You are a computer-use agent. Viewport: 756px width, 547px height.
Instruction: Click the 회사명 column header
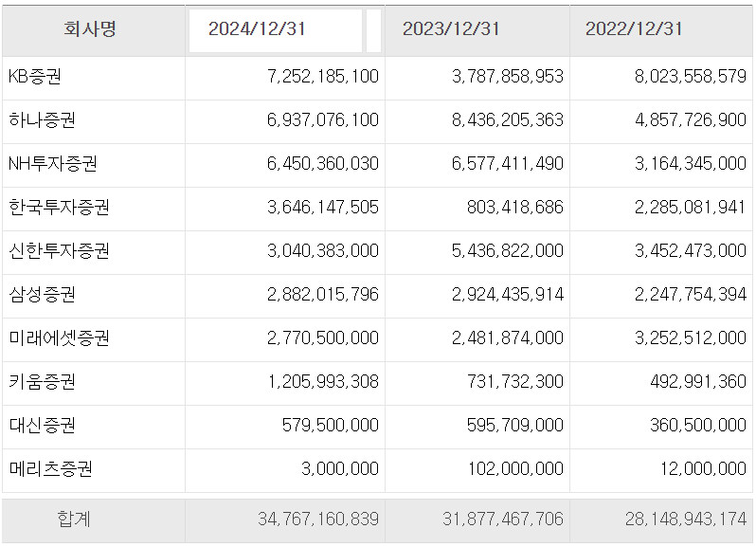pos(90,28)
